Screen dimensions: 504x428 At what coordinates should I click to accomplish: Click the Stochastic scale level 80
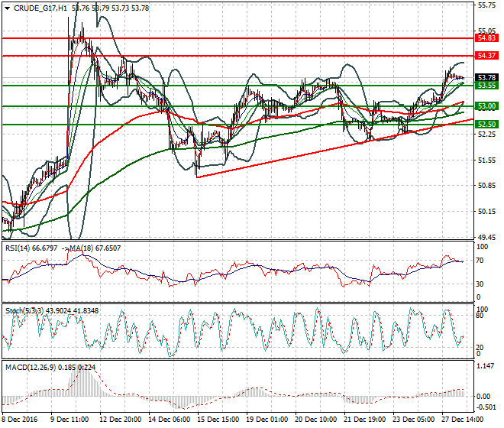pyautogui.click(x=480, y=316)
